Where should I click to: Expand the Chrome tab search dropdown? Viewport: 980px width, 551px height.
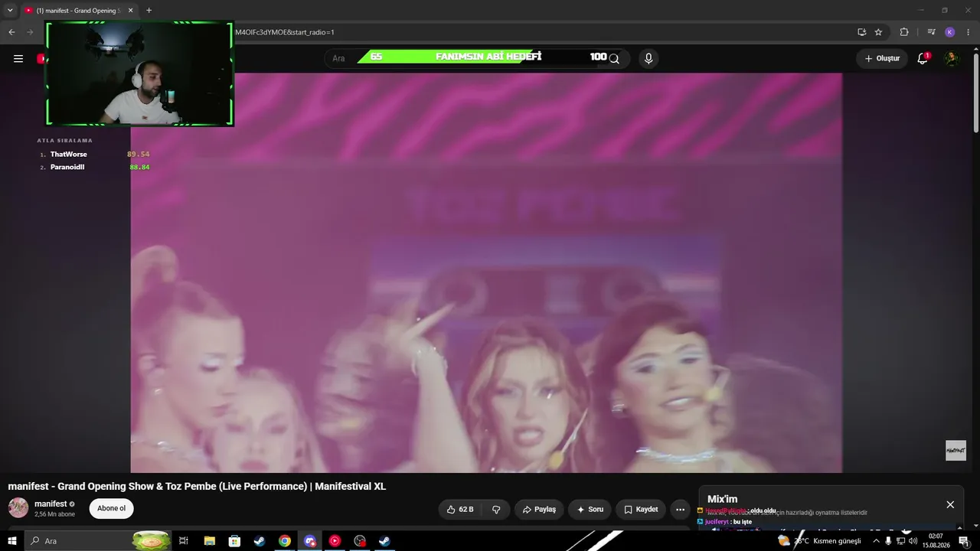tap(10, 11)
